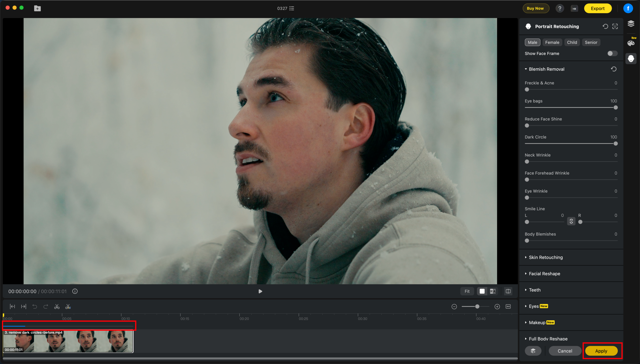Select the Female portrait preset
This screenshot has height=364, width=640.
point(552,42)
